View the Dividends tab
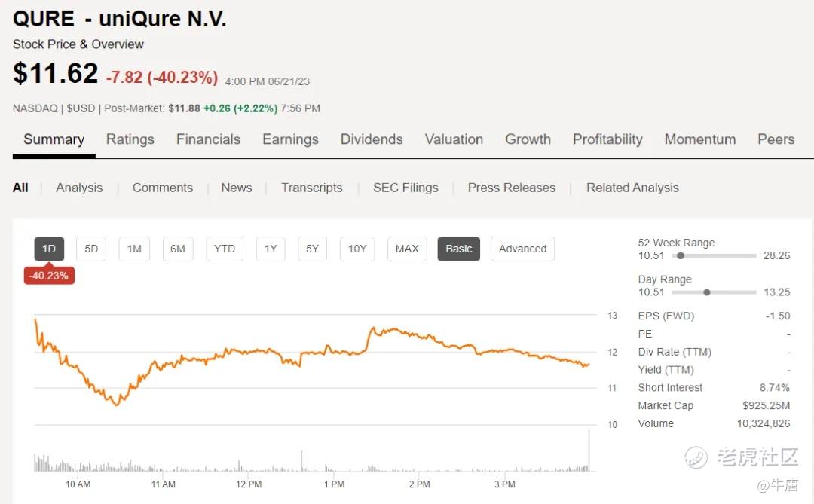 point(372,139)
